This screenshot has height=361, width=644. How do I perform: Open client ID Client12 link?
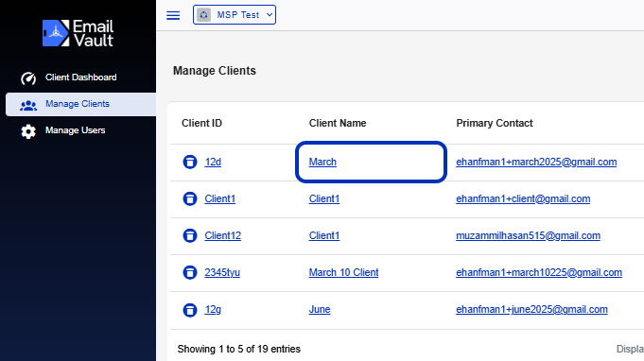222,236
